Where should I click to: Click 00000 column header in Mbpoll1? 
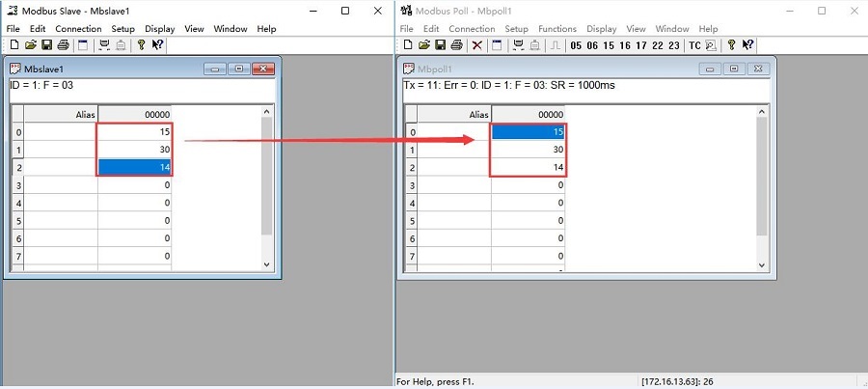(x=529, y=115)
